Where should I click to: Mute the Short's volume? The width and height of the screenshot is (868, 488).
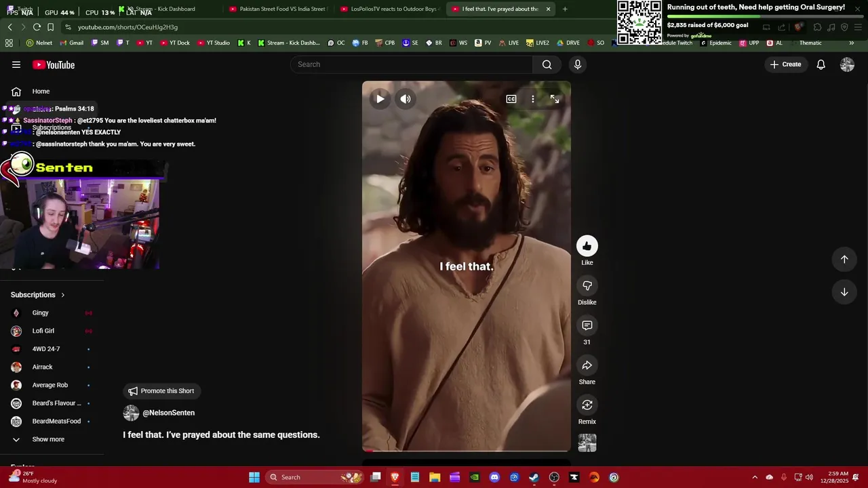click(406, 99)
